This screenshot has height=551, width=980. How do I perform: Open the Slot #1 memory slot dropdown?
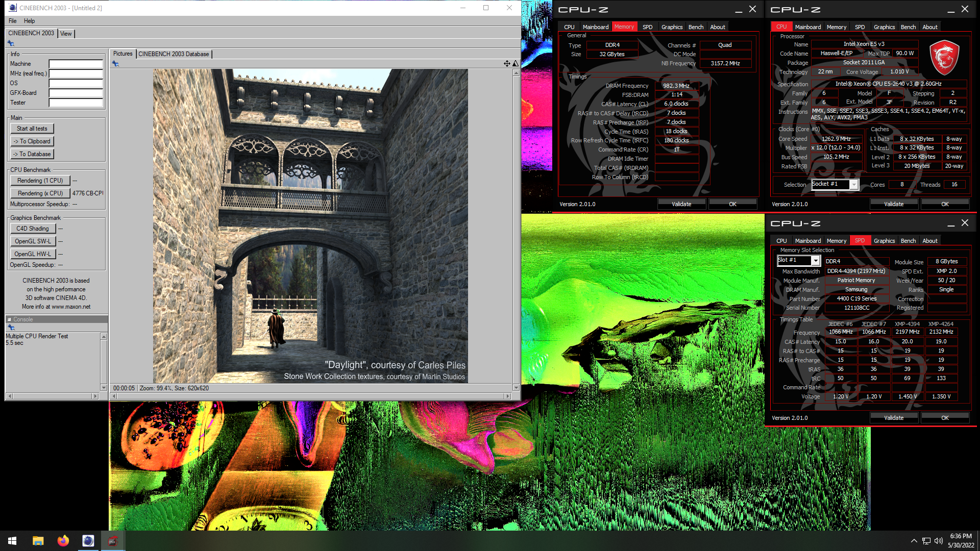click(x=816, y=261)
